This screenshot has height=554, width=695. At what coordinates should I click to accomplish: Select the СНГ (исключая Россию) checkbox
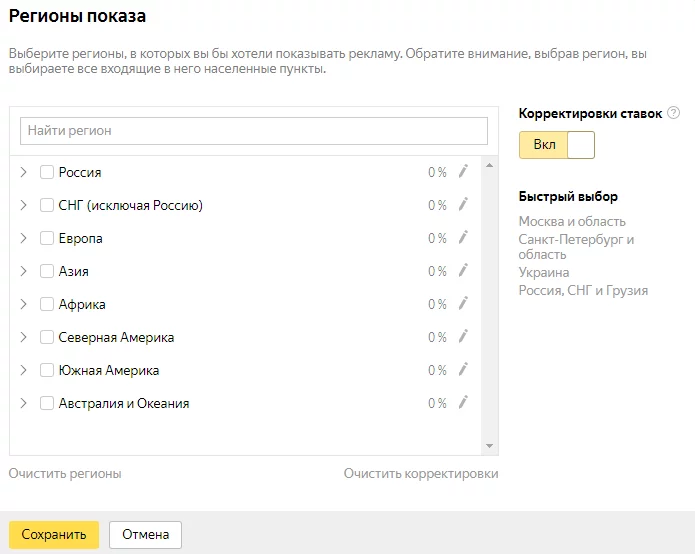(x=47, y=205)
